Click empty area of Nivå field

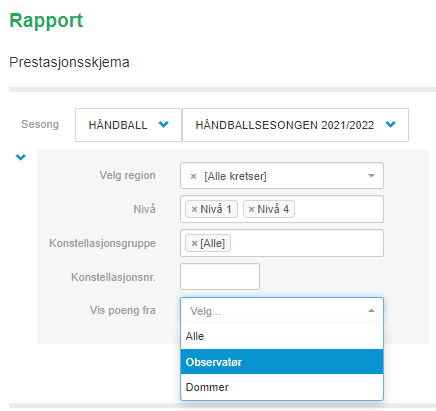tap(338, 209)
